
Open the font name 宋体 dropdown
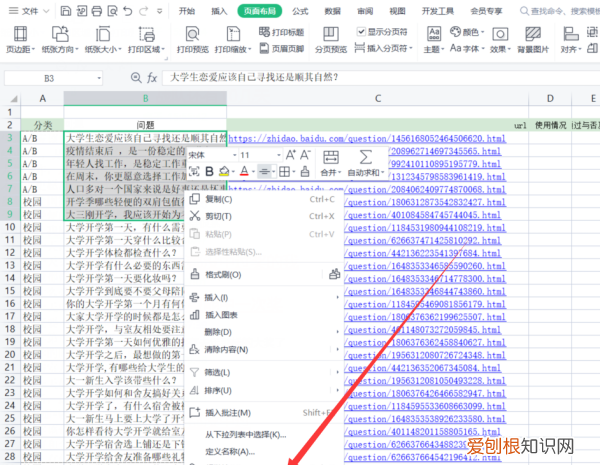click(x=235, y=155)
